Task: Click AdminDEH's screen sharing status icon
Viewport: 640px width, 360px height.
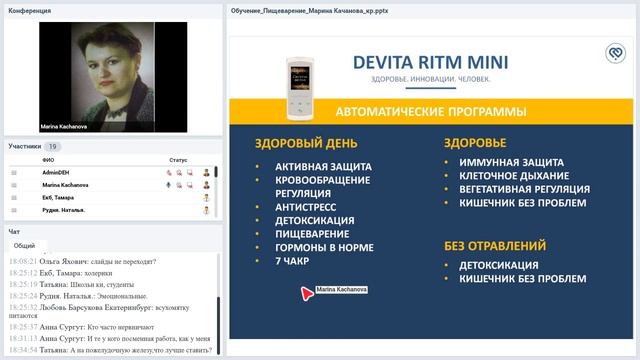Action: click(190, 173)
